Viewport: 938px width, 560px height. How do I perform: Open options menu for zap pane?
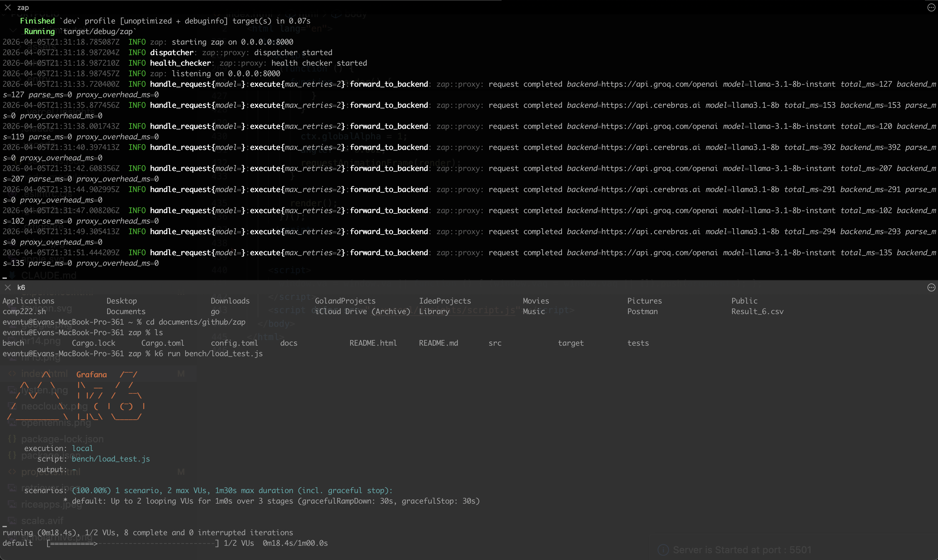click(931, 7)
